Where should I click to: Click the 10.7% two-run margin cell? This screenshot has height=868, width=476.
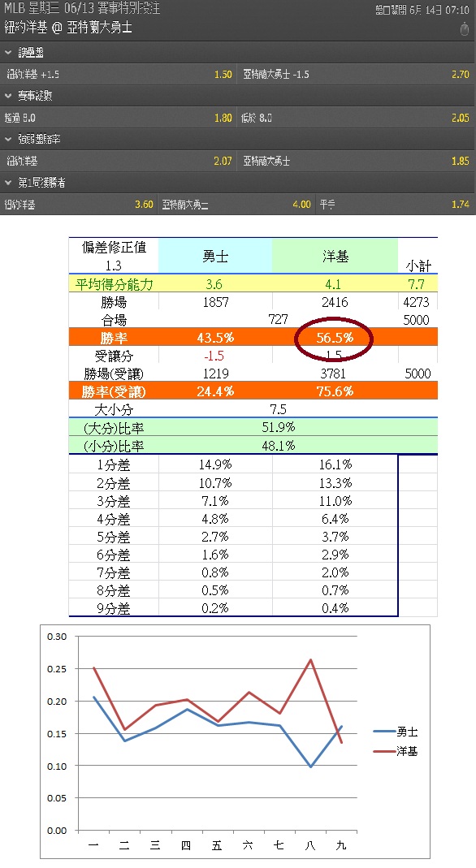click(215, 482)
